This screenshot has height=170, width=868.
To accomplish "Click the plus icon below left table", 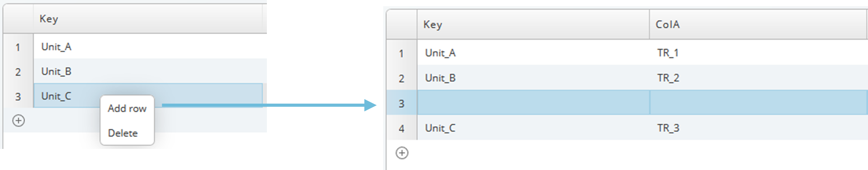I will [18, 121].
